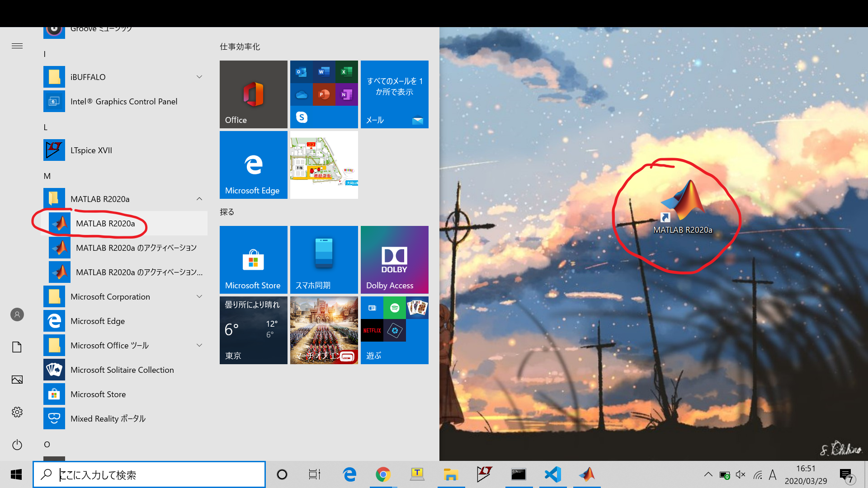Image resolution: width=868 pixels, height=488 pixels.
Task: Click the OneNote icon in the Office apps tile
Action: [347, 94]
